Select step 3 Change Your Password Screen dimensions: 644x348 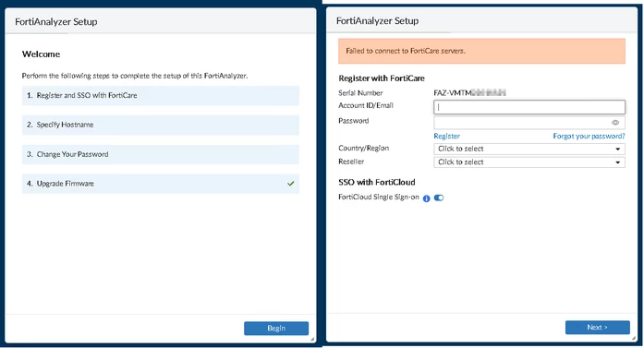(x=161, y=154)
